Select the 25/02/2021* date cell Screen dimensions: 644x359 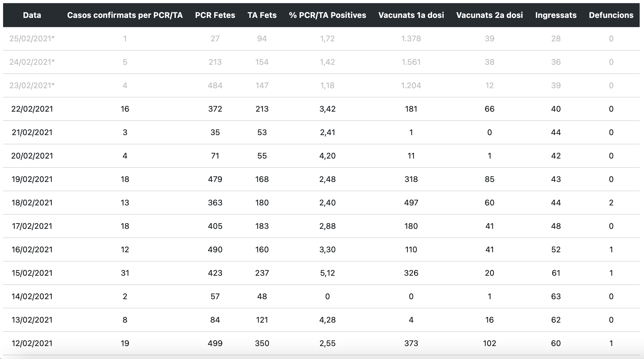[x=32, y=39]
